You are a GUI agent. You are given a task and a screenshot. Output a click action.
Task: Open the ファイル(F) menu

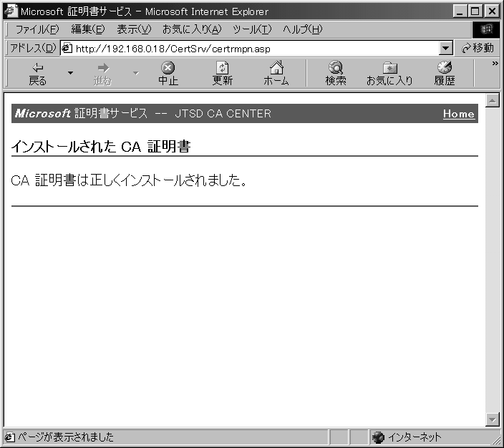point(37,29)
